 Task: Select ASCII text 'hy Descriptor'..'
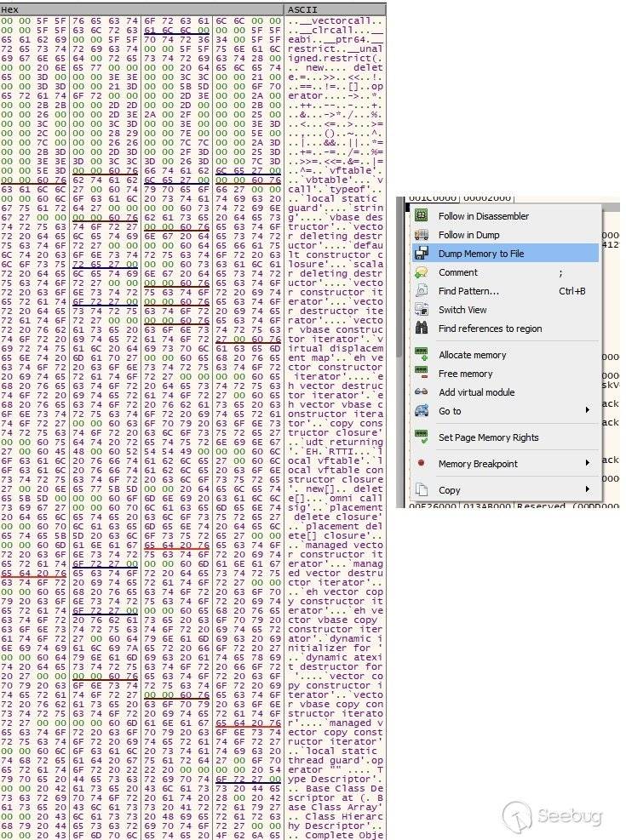click(336, 826)
